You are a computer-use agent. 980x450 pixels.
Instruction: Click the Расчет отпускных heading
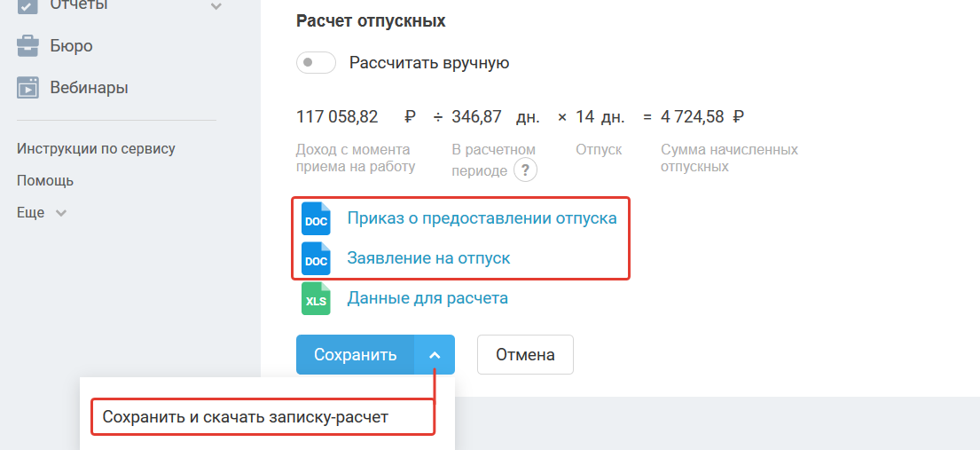tap(371, 20)
